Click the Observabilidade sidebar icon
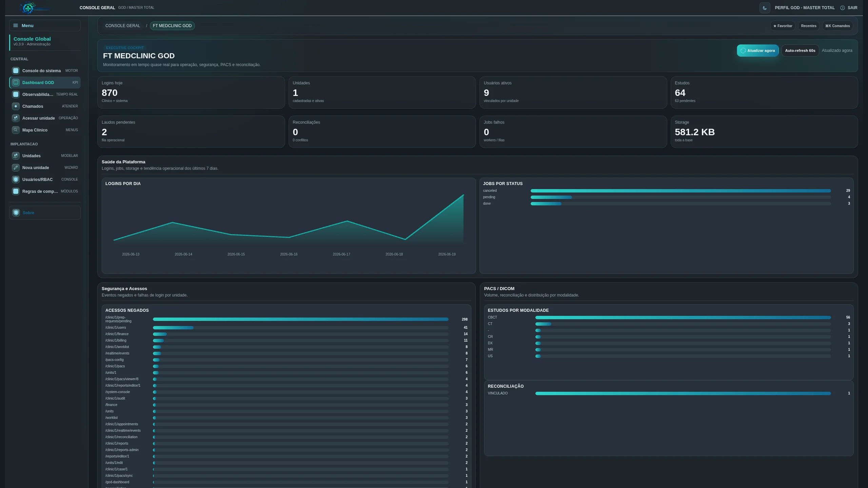The width and height of the screenshot is (868, 488). pos(16,94)
